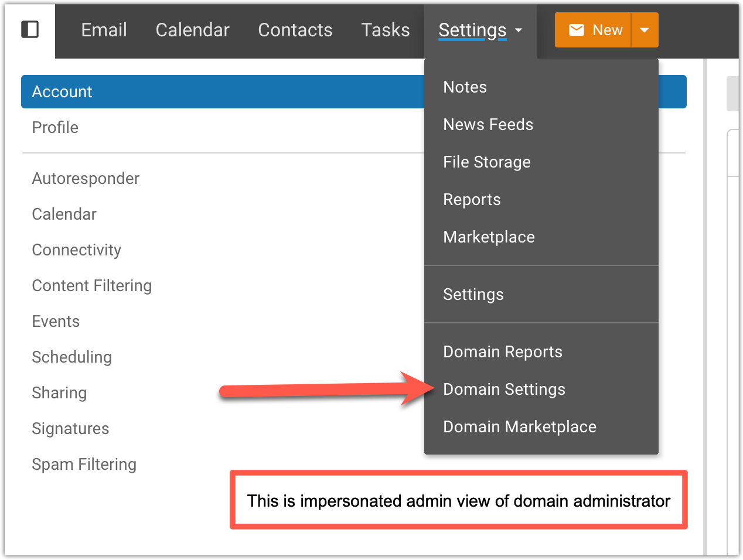Open Domain Marketplace from dropdown
The height and width of the screenshot is (560, 743).
[x=519, y=427]
